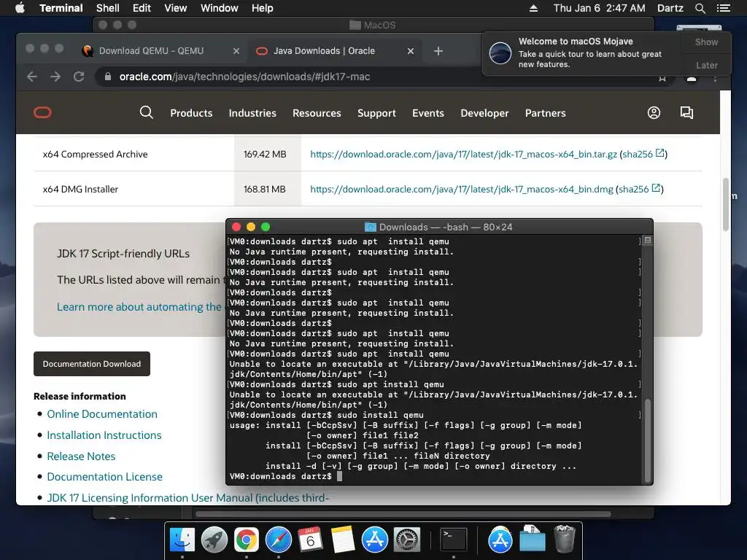Expand Oracle Products navigation menu
The image size is (747, 560).
click(x=191, y=113)
